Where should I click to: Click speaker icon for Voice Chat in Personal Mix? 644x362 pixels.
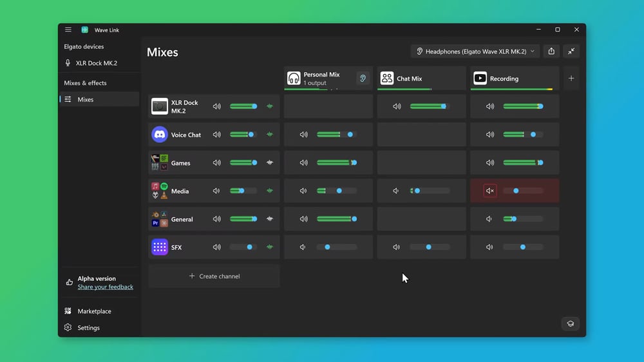pos(303,135)
